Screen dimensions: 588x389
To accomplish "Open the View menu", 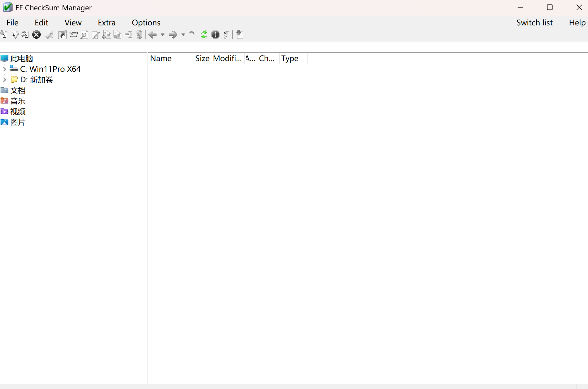I will 73,23.
